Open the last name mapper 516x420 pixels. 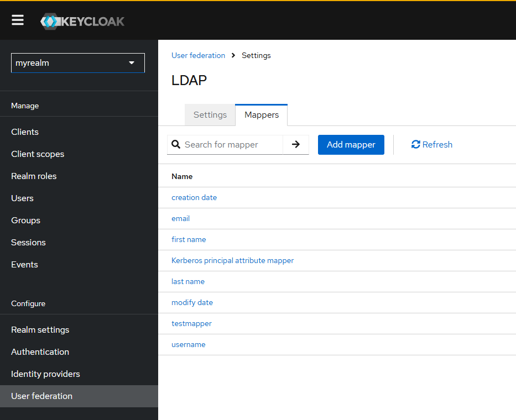coord(188,281)
